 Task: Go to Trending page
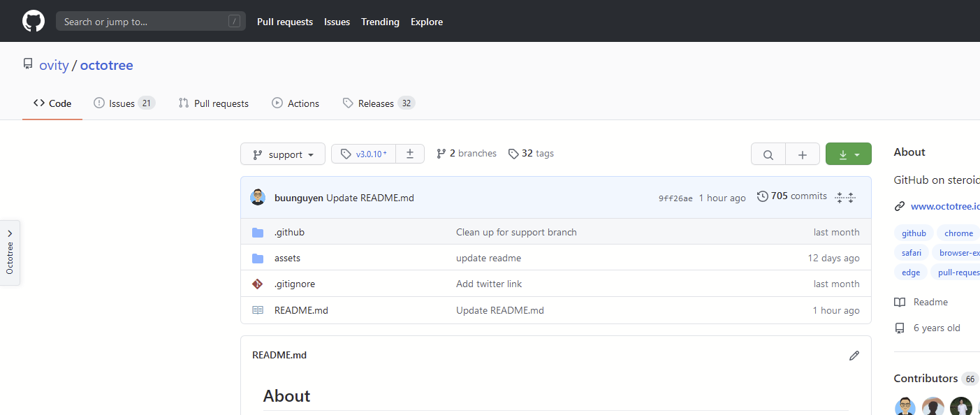380,22
